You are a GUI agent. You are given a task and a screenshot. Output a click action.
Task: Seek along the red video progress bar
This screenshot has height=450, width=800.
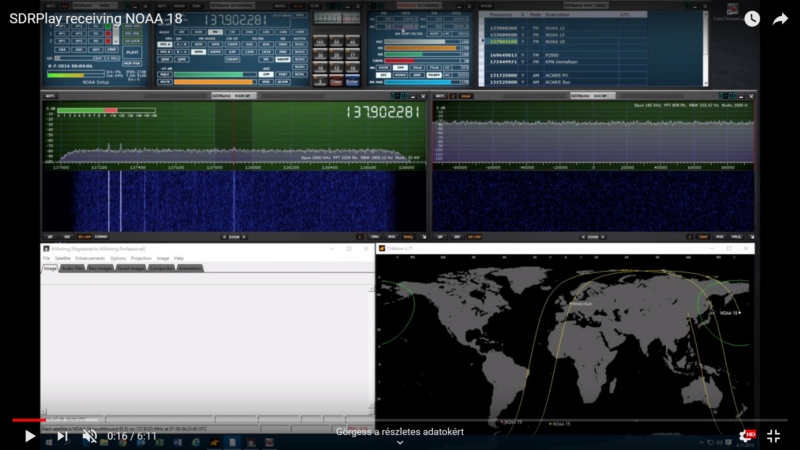click(x=399, y=420)
